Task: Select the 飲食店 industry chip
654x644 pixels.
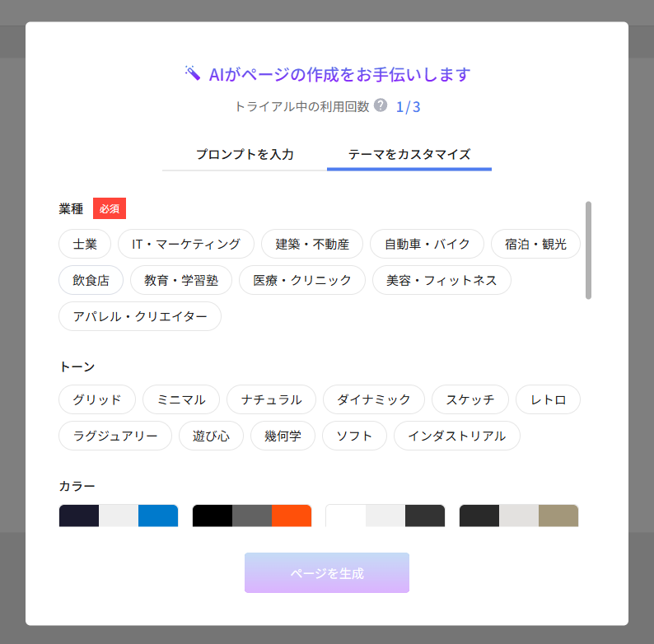Action: (x=91, y=280)
